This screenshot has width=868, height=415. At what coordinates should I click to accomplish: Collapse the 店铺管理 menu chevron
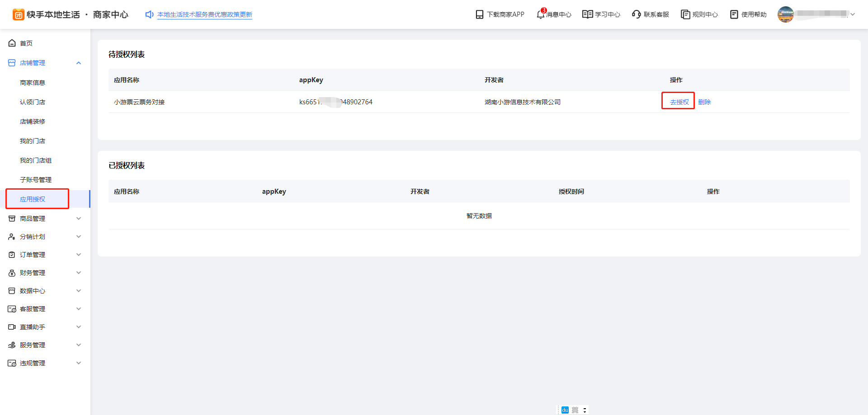click(79, 63)
